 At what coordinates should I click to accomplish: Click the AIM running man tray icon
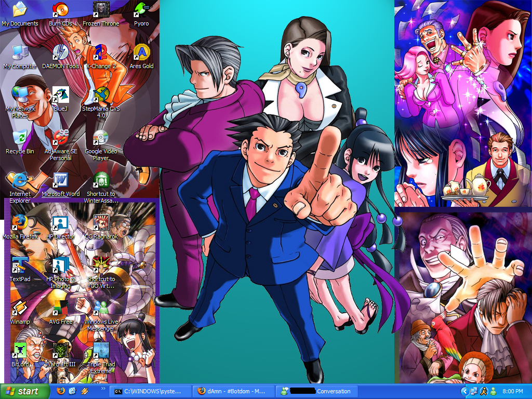point(484,391)
